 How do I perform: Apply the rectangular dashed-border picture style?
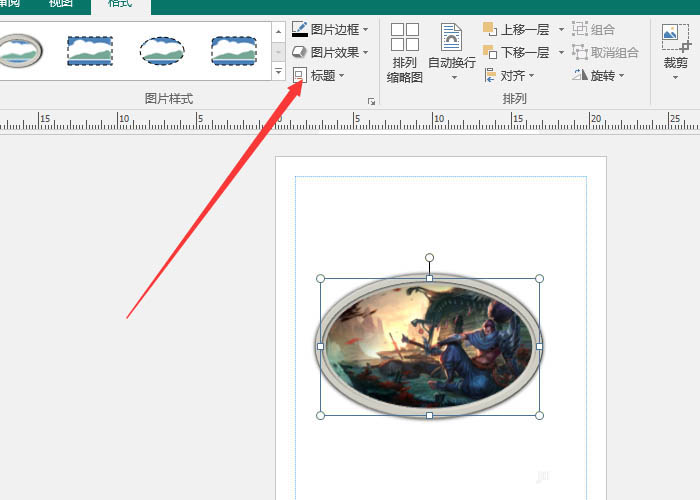(x=90, y=50)
